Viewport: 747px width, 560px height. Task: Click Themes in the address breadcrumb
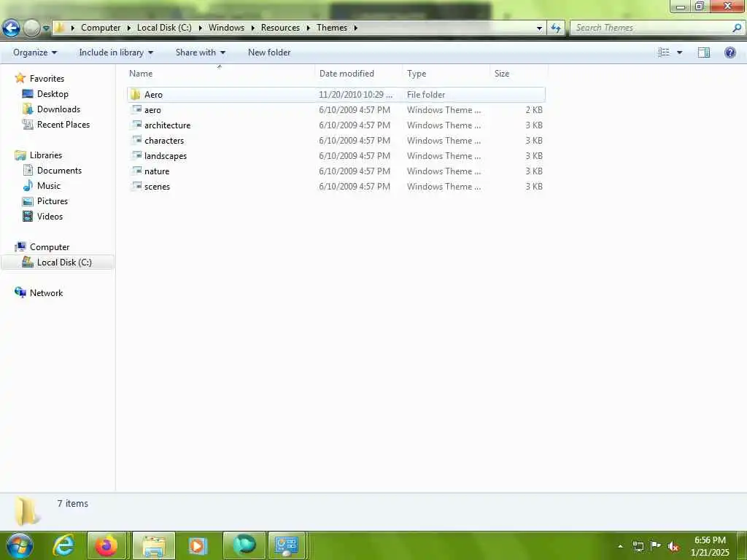point(332,28)
